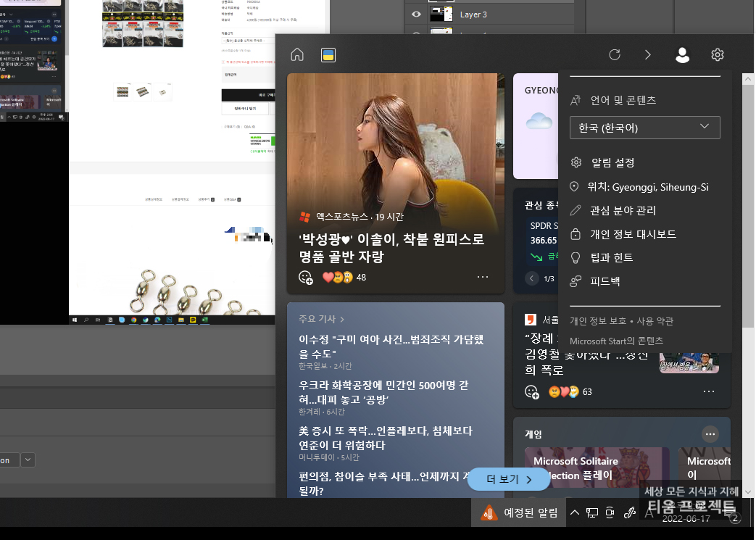The height and width of the screenshot is (540, 756).
Task: Open 우크라 화학공장 headline
Action: click(383, 392)
